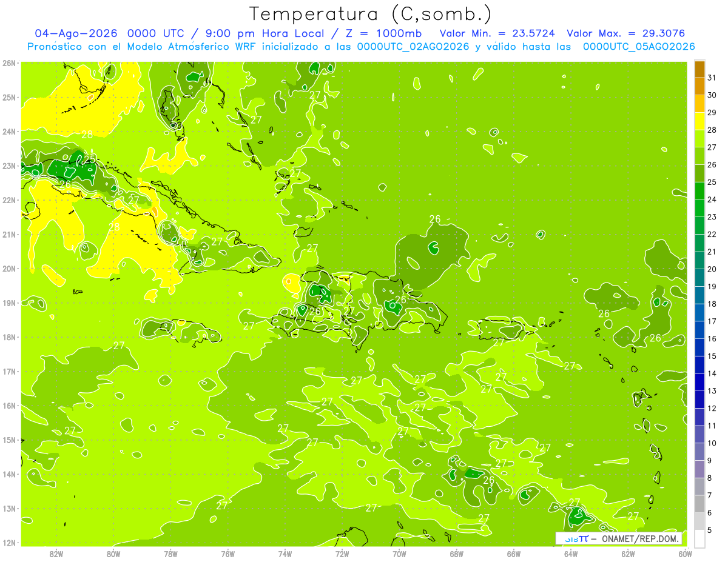Click the legend value '31'
Screen dimensions: 728x562
pos(712,78)
